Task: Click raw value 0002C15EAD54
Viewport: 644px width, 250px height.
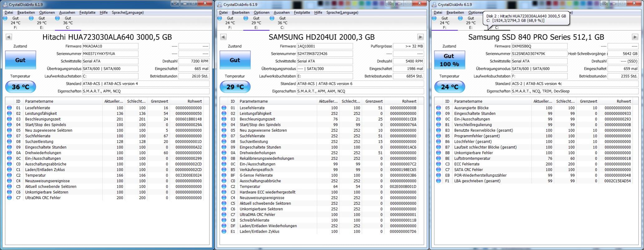Action: 617,181
